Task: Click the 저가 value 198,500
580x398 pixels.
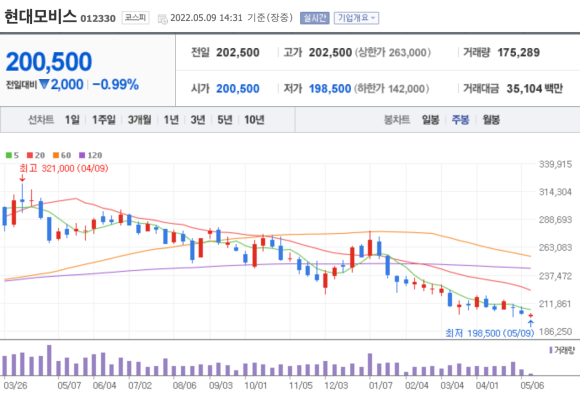Action: coord(330,89)
